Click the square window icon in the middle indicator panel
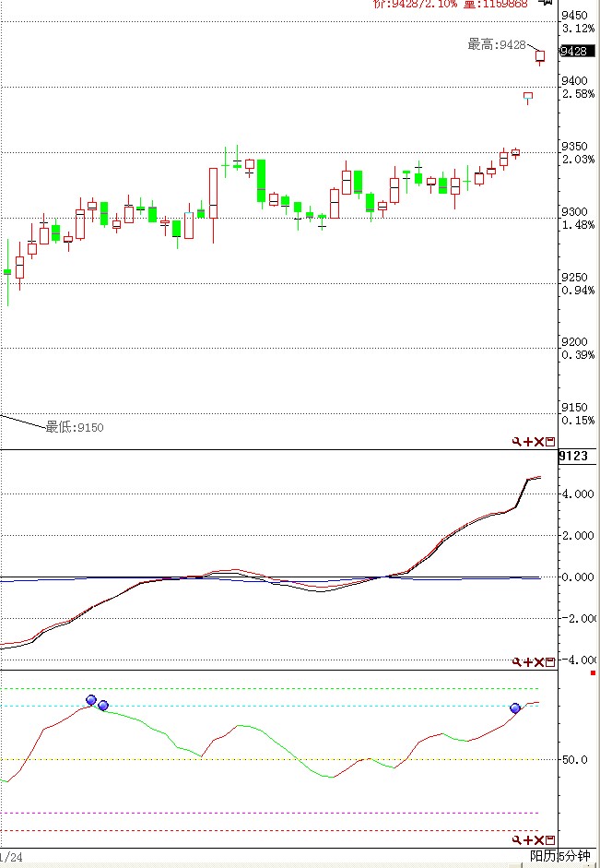The image size is (600, 868). click(550, 662)
